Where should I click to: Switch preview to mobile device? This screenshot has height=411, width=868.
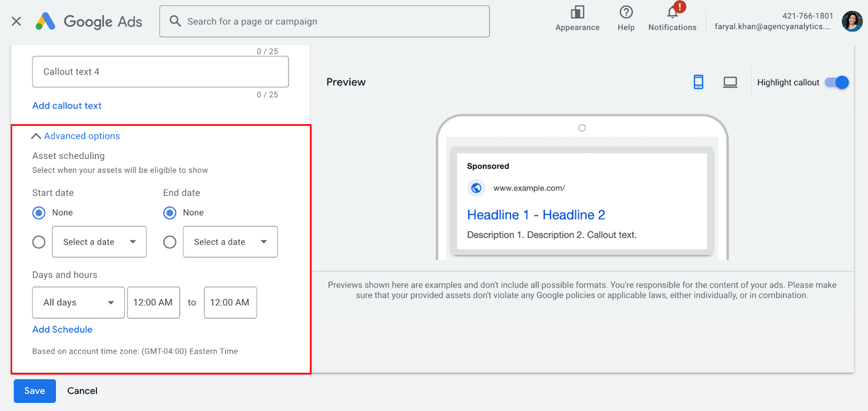[698, 82]
